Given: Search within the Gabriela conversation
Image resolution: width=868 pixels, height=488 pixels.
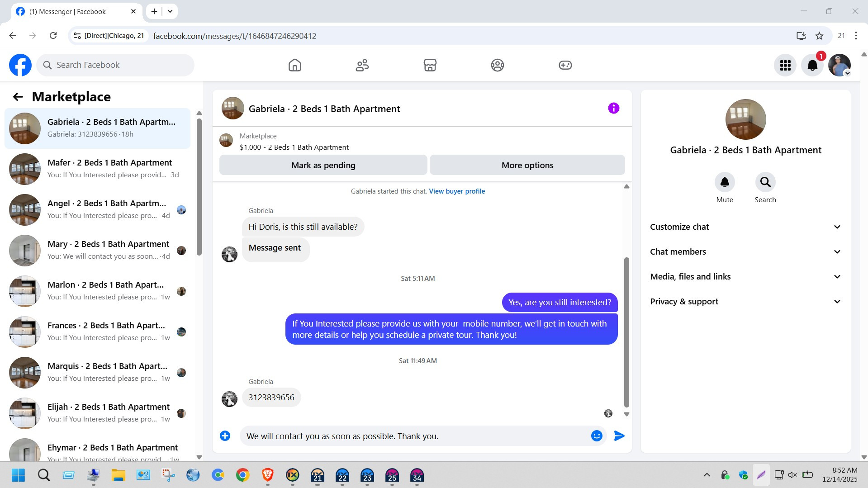Looking at the screenshot, I should (765, 182).
